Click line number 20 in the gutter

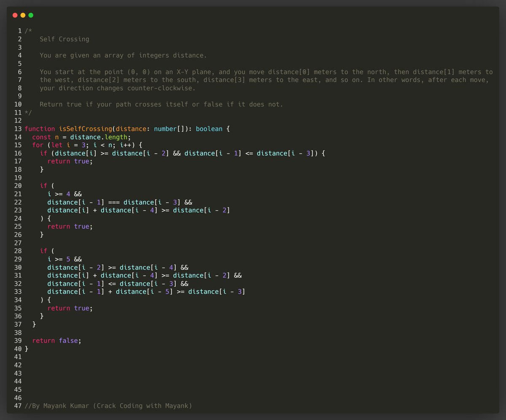[x=18, y=186]
